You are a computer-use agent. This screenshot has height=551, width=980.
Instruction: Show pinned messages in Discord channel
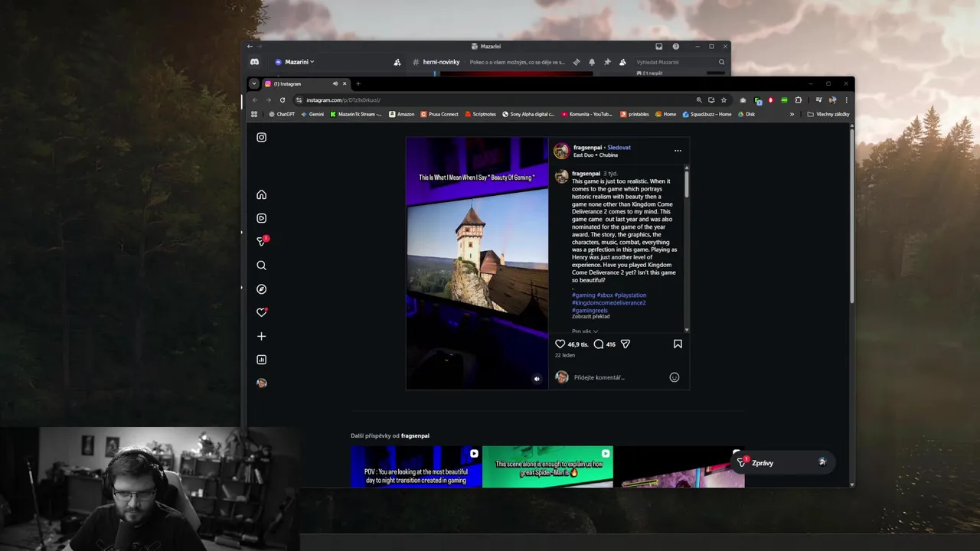[607, 62]
